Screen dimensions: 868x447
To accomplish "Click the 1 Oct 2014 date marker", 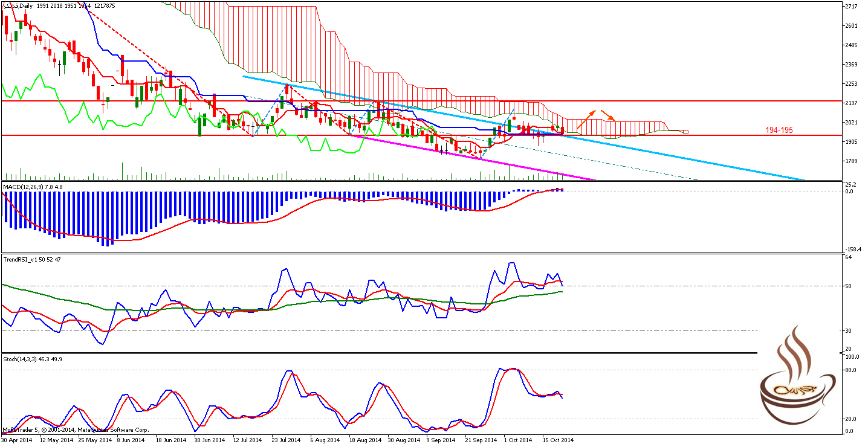I will pyautogui.click(x=518, y=440).
